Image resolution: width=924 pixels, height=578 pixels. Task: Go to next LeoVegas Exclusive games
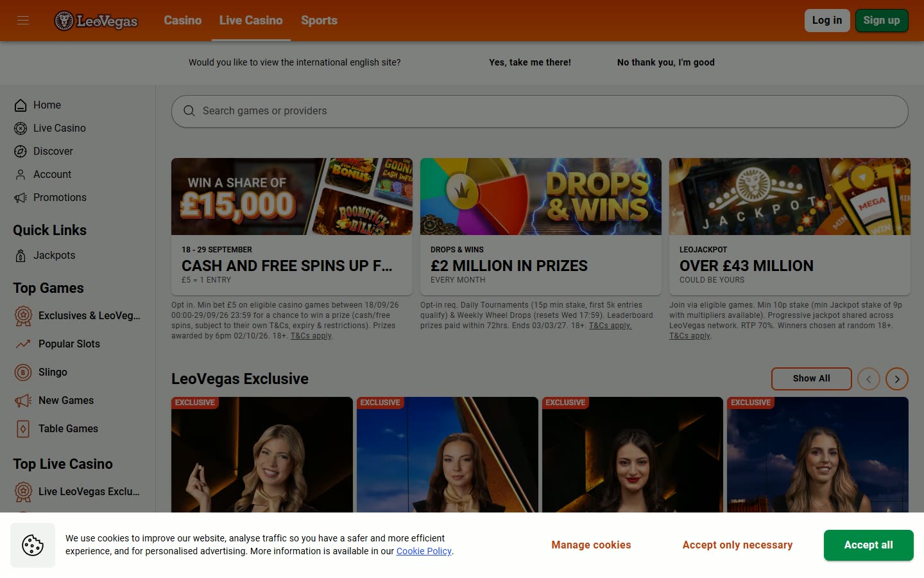[x=897, y=379]
